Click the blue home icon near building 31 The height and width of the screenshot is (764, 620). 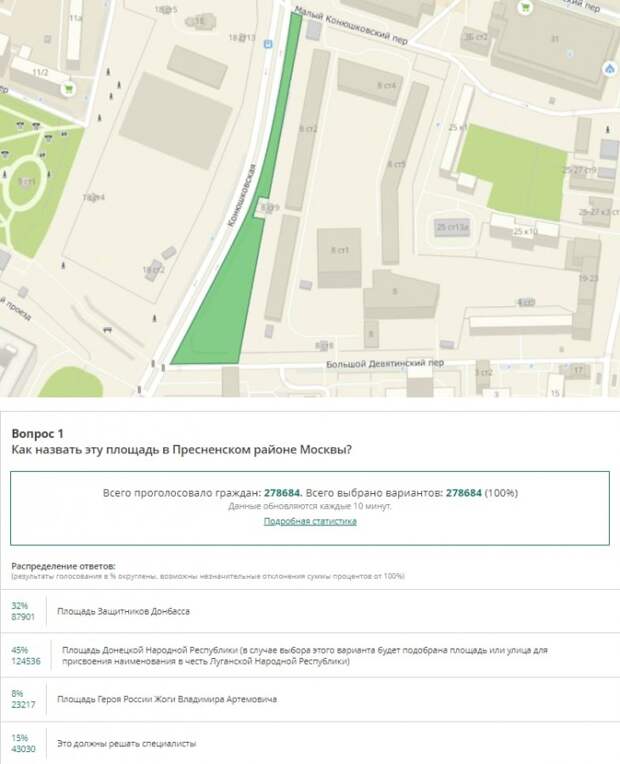pyautogui.click(x=609, y=69)
